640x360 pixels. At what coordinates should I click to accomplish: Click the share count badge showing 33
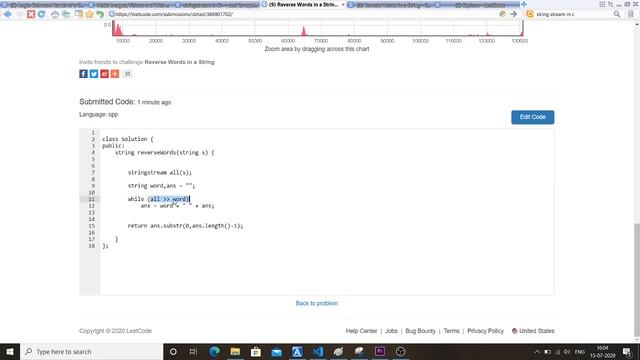[127, 74]
